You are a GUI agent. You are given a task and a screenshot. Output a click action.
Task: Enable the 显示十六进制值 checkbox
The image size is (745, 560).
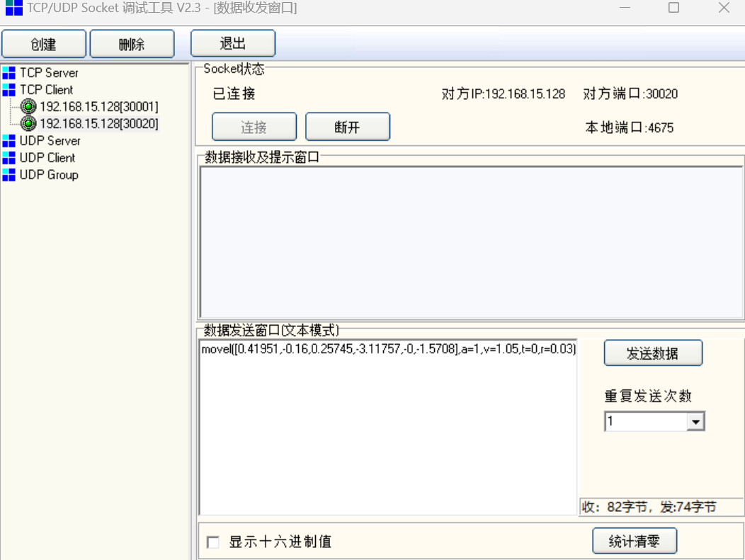click(212, 542)
